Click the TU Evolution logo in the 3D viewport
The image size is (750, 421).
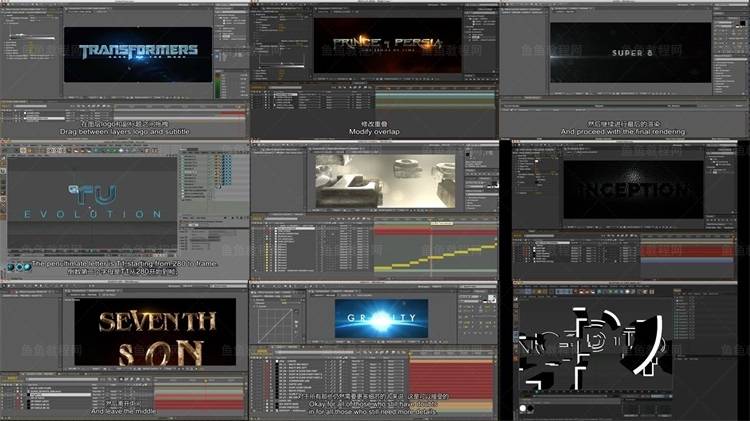pos(93,202)
